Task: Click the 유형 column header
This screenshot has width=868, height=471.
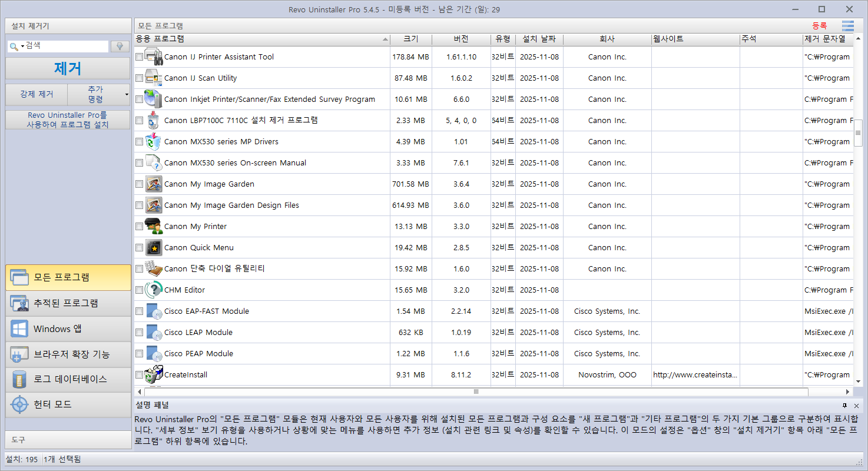Action: tap(503, 39)
